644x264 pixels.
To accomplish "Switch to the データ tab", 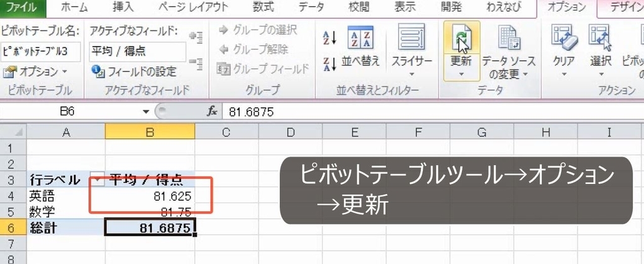I will click(x=311, y=6).
